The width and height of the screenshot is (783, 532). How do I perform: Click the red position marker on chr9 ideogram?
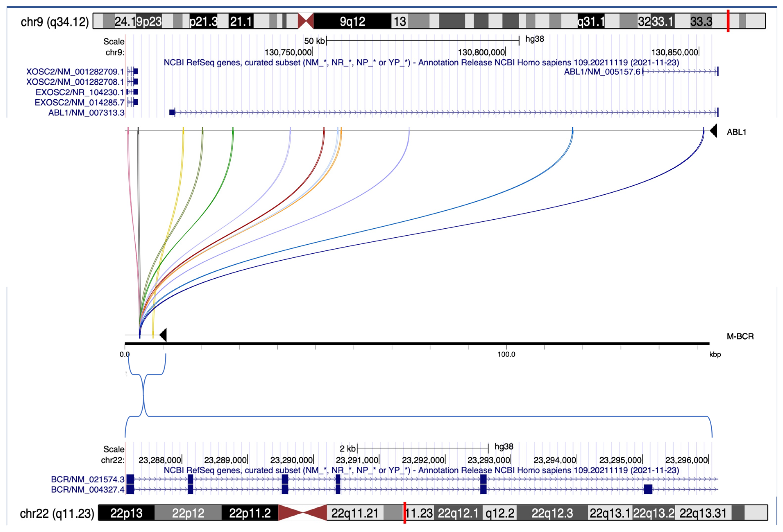tap(728, 21)
